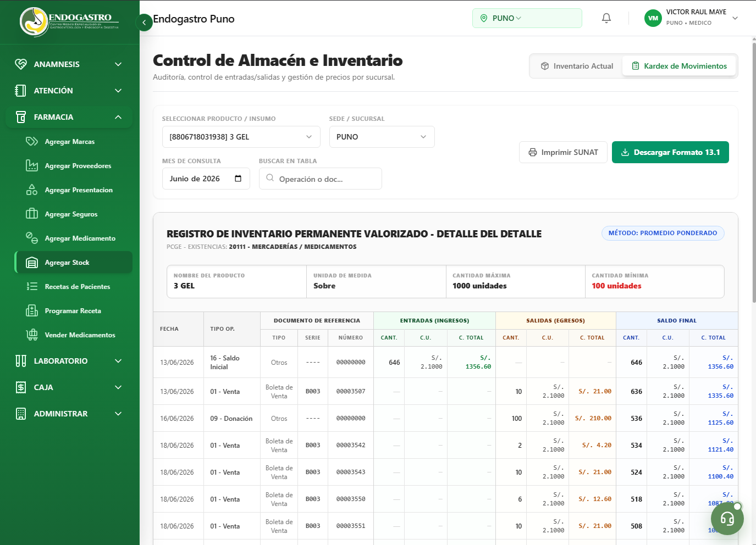Click document number 00003507
This screenshot has width=756, height=545.
351,391
